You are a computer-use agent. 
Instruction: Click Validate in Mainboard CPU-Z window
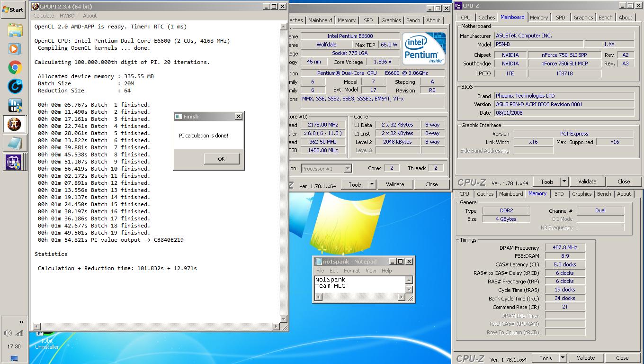[587, 182]
